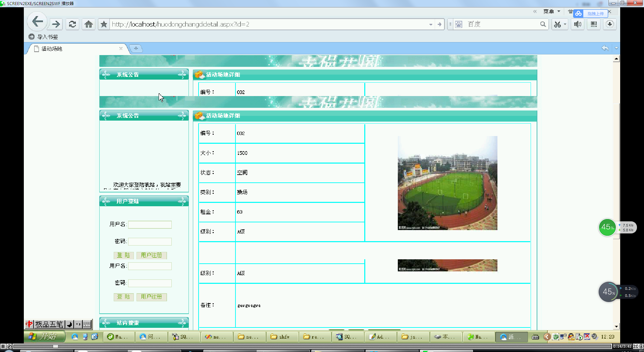
Task: Click the 百度 search input box
Action: [x=501, y=24]
